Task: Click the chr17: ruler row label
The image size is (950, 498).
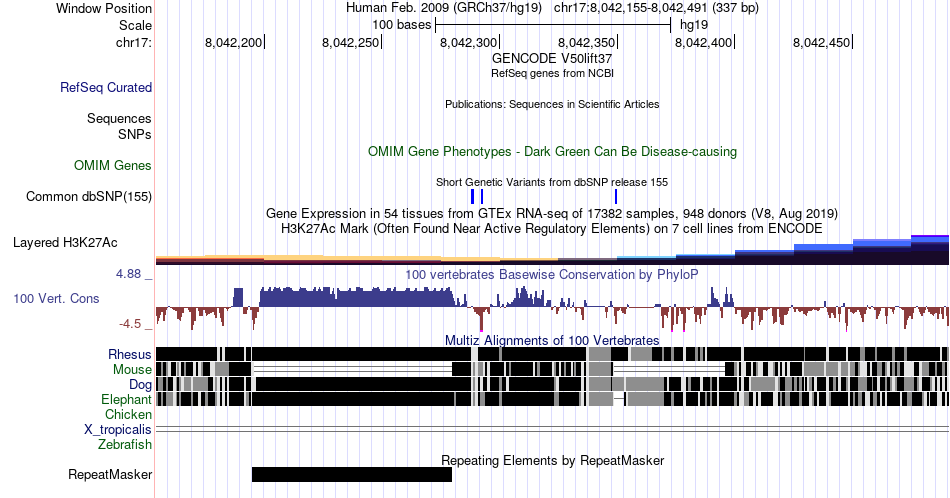Action: (134, 42)
